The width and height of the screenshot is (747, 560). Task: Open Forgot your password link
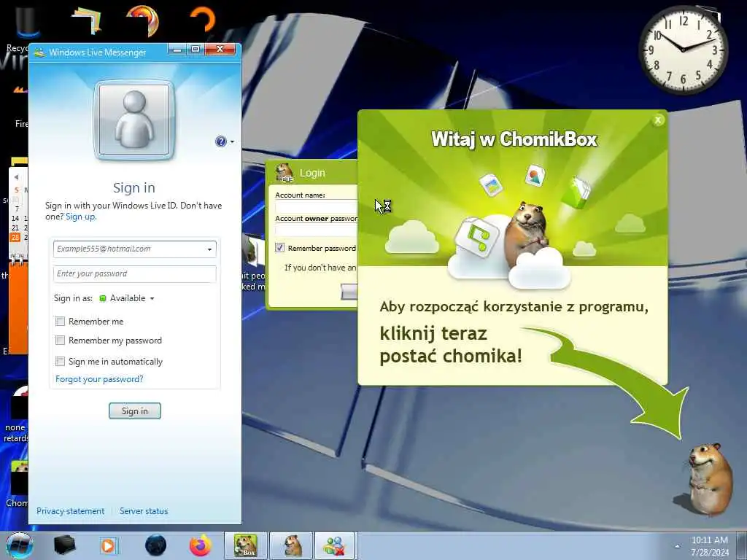click(x=99, y=379)
